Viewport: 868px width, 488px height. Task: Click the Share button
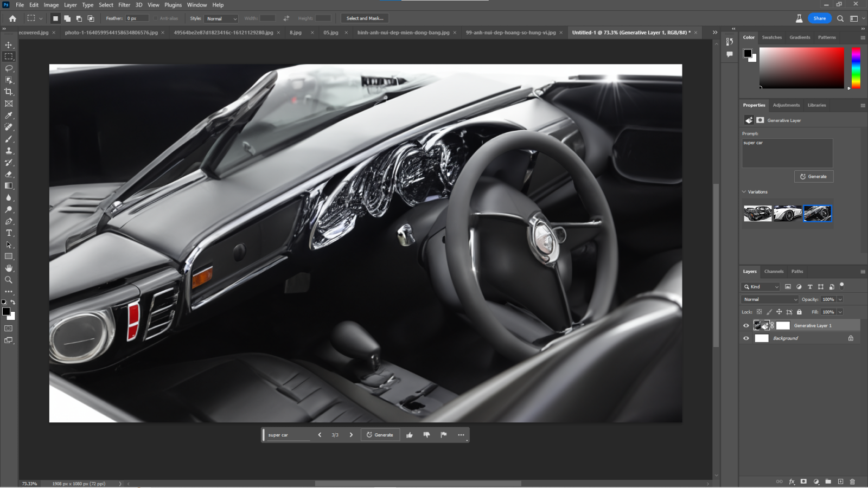pos(819,18)
